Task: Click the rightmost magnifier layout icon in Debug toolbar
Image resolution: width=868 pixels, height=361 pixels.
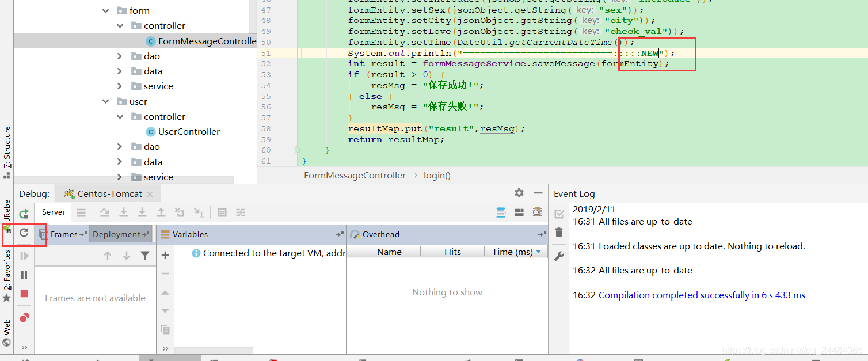Action: tap(538, 212)
